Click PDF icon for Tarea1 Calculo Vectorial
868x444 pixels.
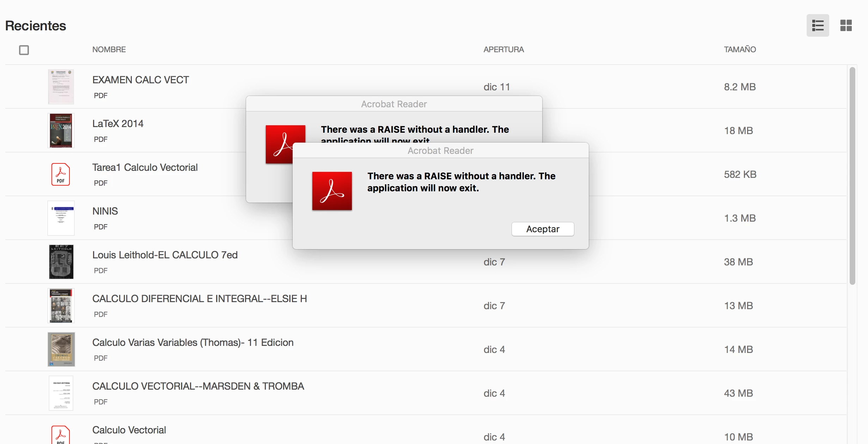tap(61, 174)
